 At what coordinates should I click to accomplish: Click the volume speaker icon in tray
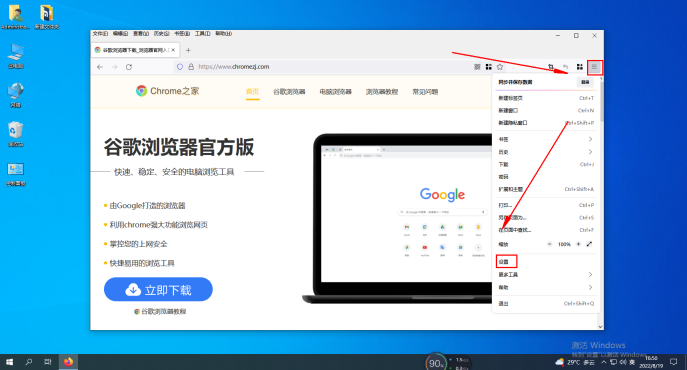pos(623,362)
